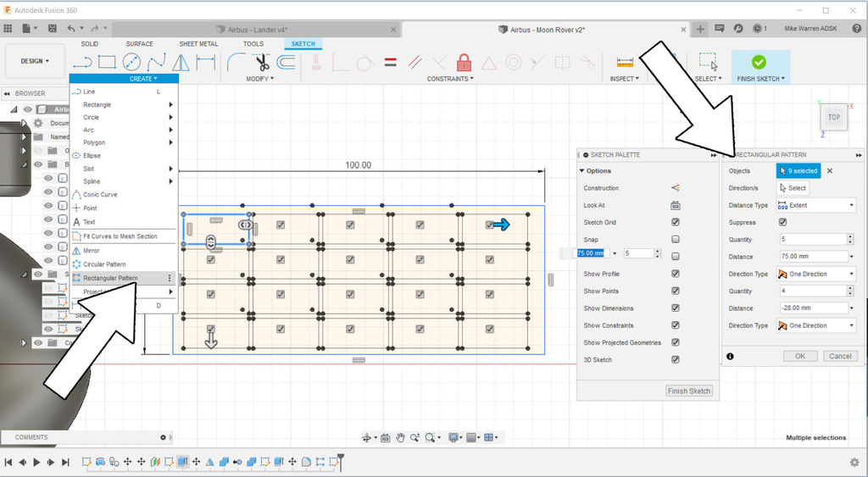Open the DESIGN workspace dropdown

point(35,61)
